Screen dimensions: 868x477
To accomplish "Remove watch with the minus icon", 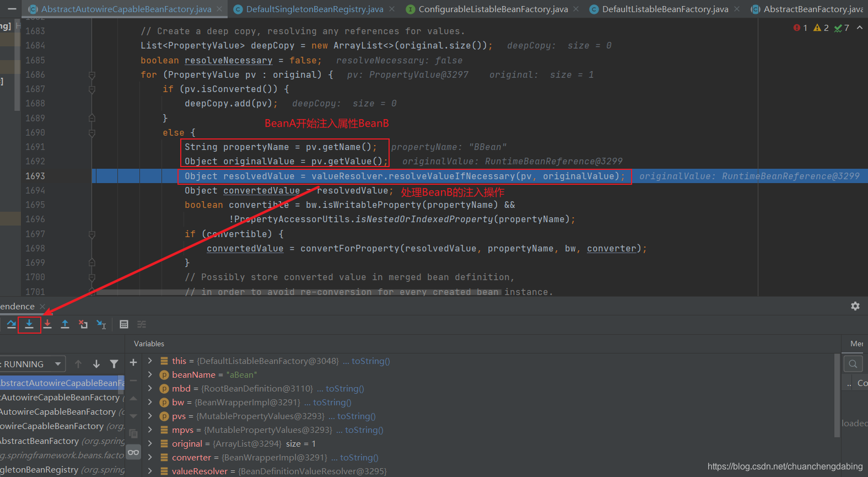I will tap(133, 380).
